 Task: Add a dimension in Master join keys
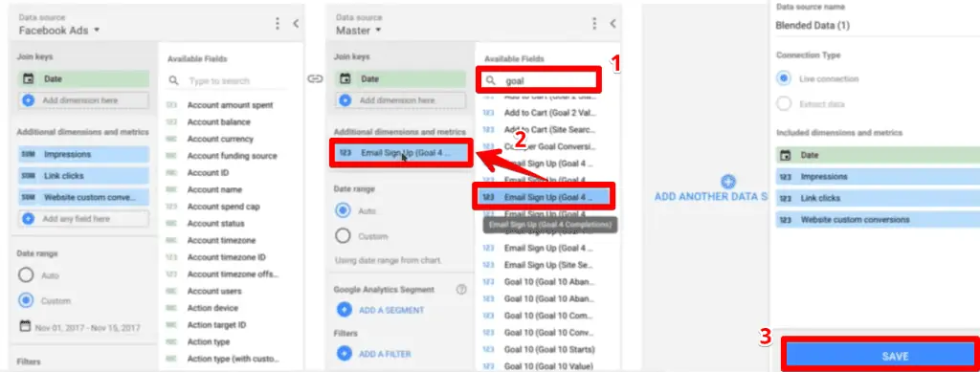(401, 99)
